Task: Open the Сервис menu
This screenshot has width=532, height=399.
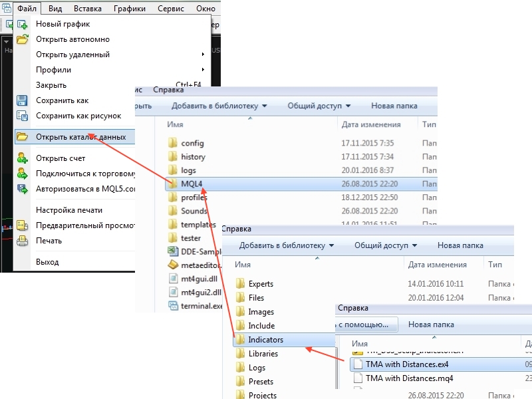Action: [171, 9]
